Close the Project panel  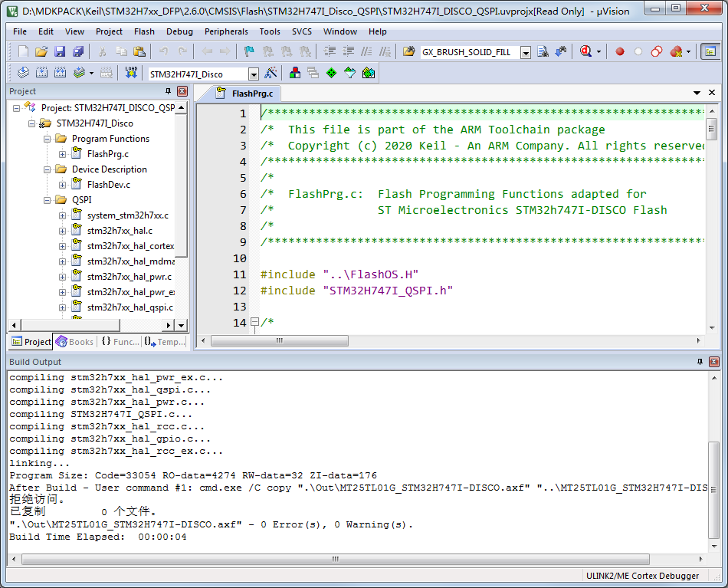(182, 91)
